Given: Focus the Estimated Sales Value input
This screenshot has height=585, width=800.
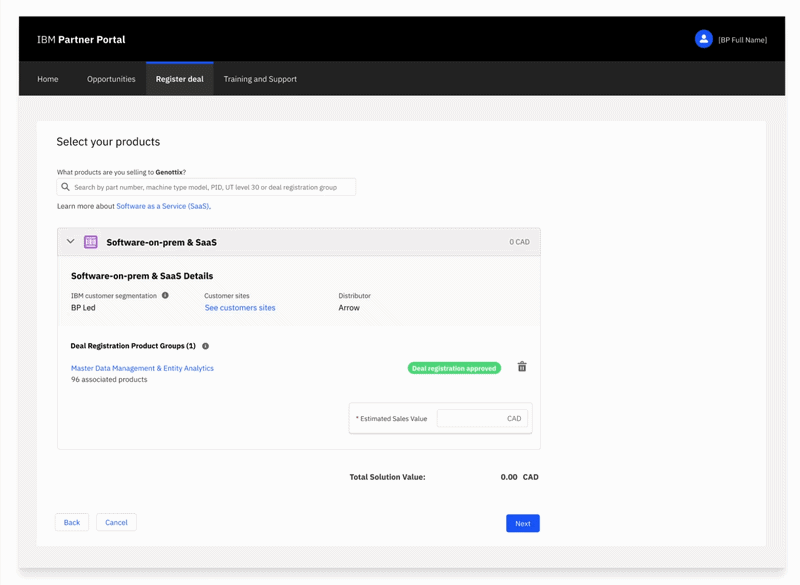Looking at the screenshot, I should pos(482,418).
